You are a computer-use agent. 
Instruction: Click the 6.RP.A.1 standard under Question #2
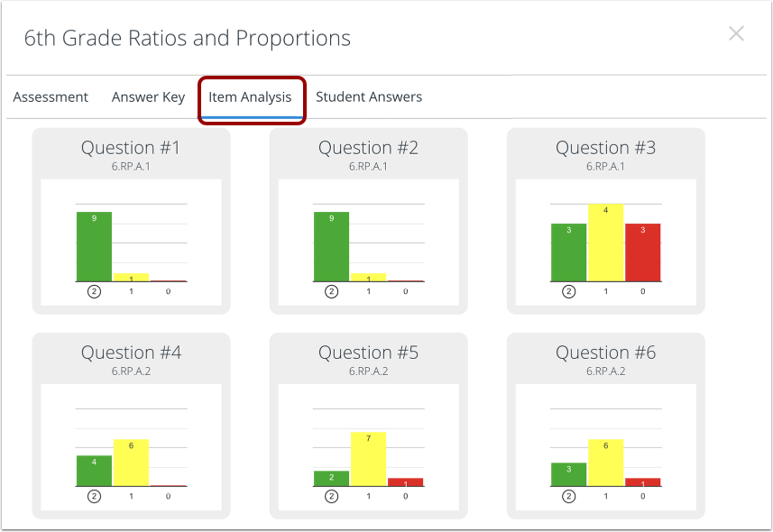tap(368, 166)
